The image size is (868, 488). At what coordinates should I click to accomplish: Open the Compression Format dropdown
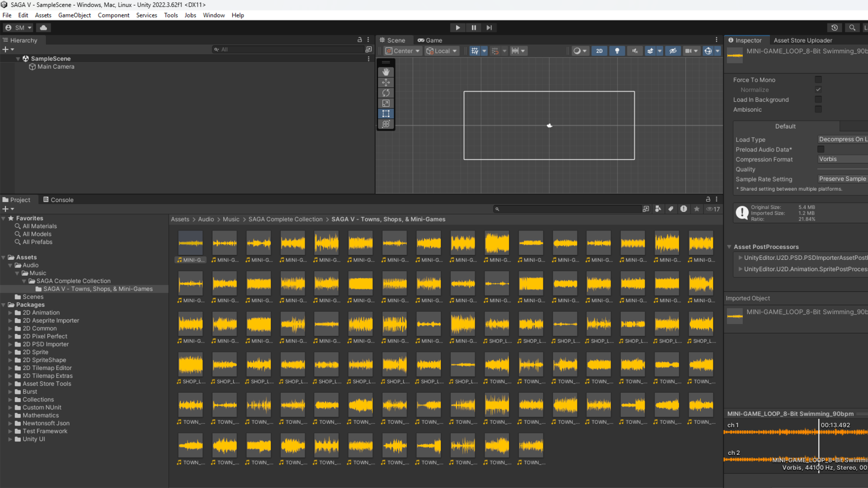[x=842, y=159]
